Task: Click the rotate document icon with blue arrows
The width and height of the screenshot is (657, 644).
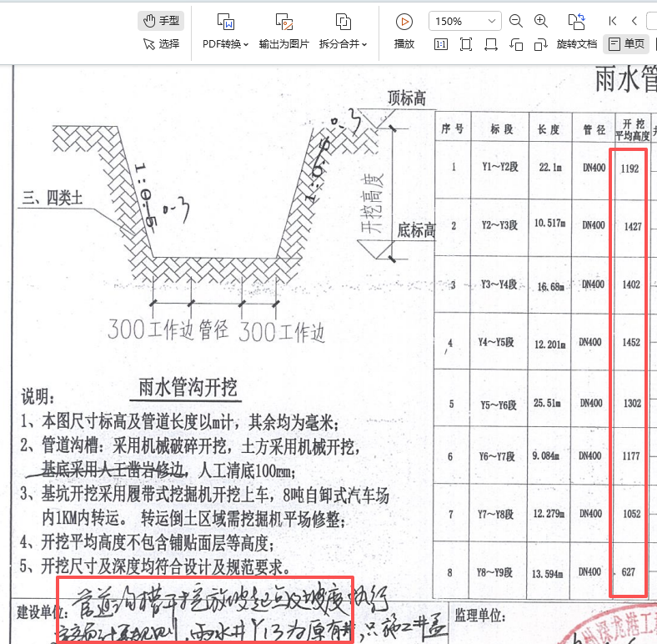Action: coord(577,21)
